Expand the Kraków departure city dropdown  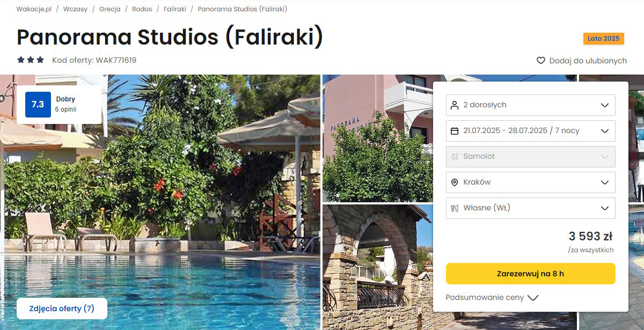(531, 182)
